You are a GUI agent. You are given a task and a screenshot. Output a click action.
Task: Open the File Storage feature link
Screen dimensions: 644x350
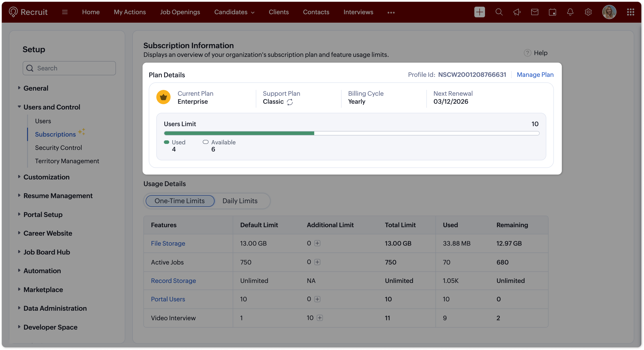point(168,243)
